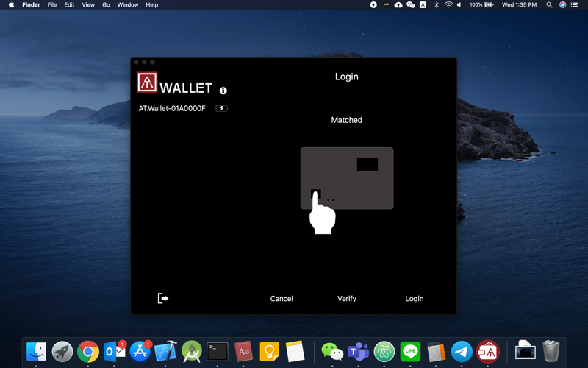Open the Go menu
The image size is (588, 368).
(106, 5)
